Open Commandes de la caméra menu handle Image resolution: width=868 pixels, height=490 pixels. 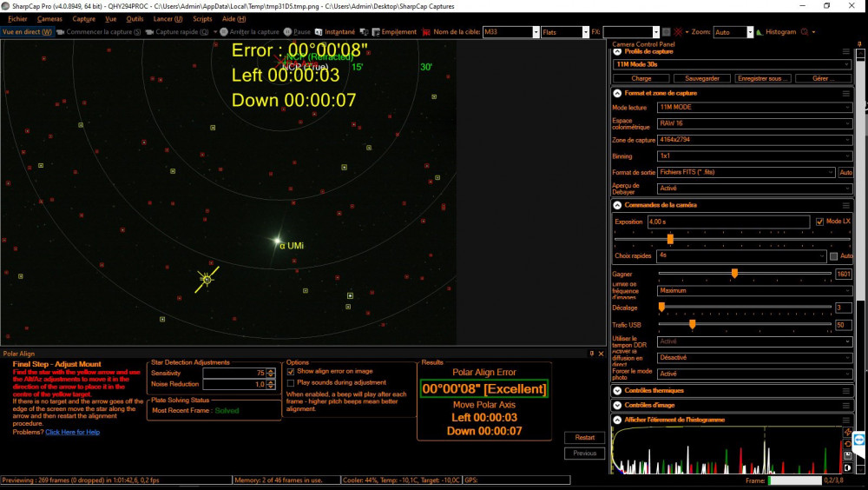[x=845, y=205]
